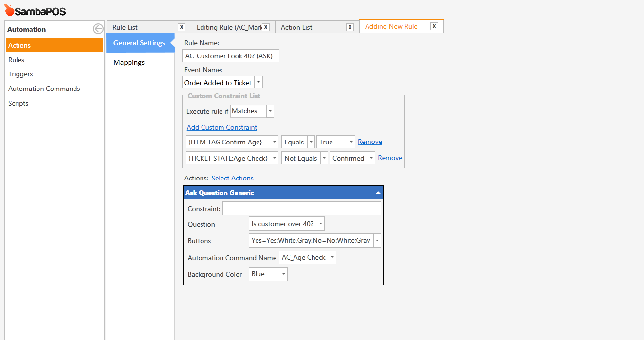Close the Rule List tab
This screenshot has height=340, width=644.
point(182,27)
